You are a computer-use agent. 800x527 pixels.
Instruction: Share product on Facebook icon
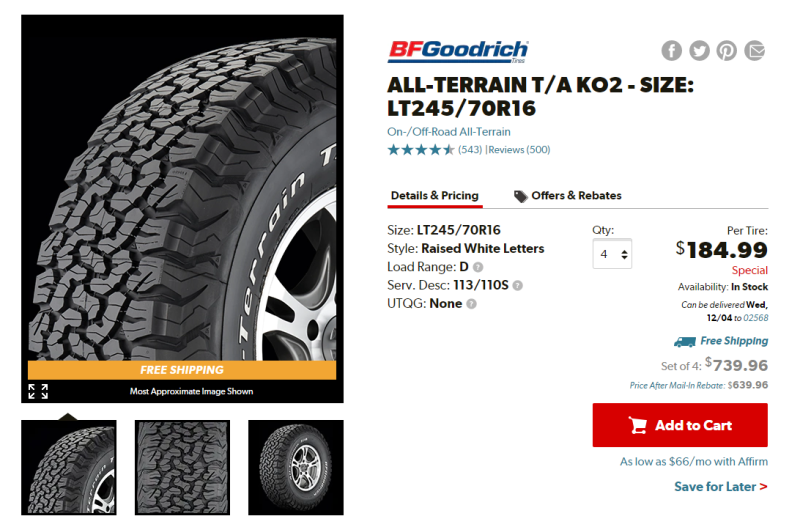[671, 51]
